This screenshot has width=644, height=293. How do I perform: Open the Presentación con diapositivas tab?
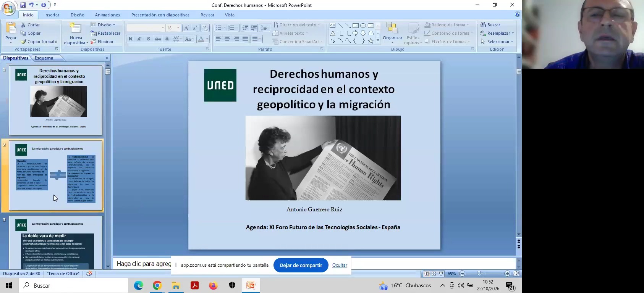[x=160, y=15]
